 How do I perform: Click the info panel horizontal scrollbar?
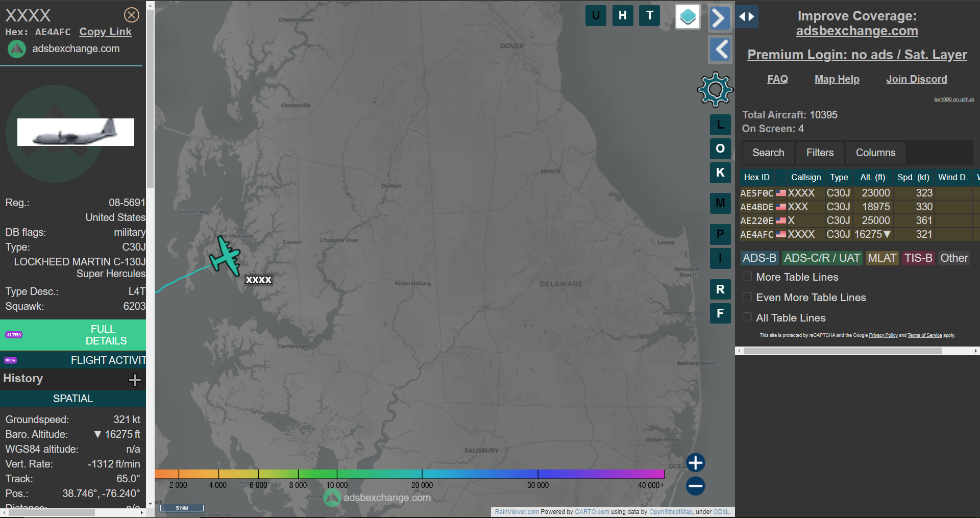pyautogui.click(x=52, y=512)
